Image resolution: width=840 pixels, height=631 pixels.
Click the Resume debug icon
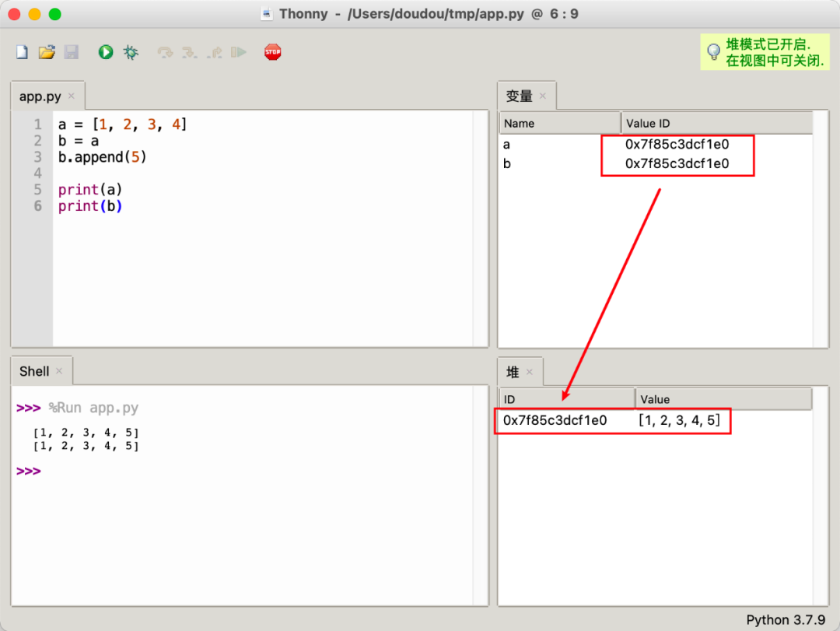(x=237, y=51)
